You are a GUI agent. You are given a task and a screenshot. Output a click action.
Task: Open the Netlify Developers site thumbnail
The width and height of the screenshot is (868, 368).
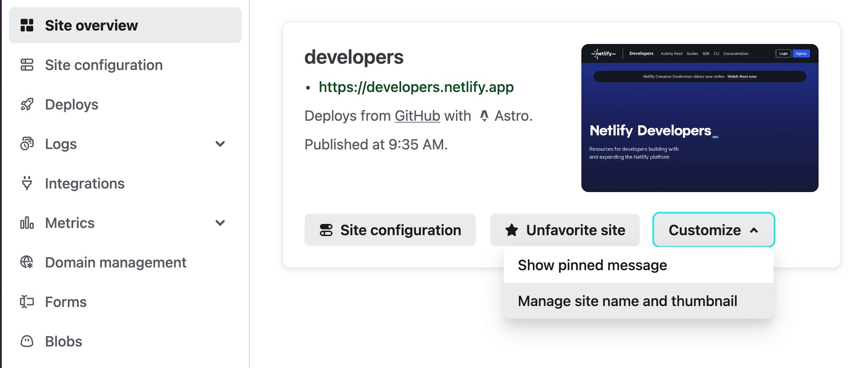click(700, 118)
